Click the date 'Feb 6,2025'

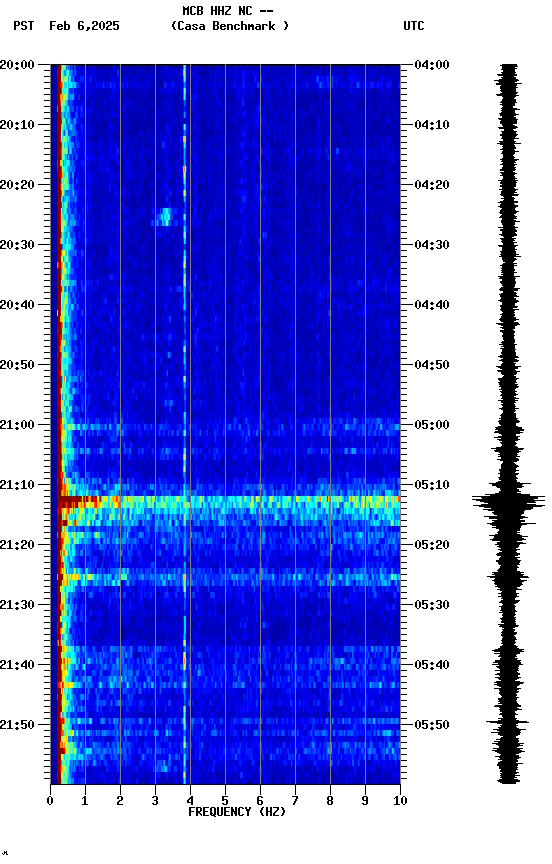84,26
